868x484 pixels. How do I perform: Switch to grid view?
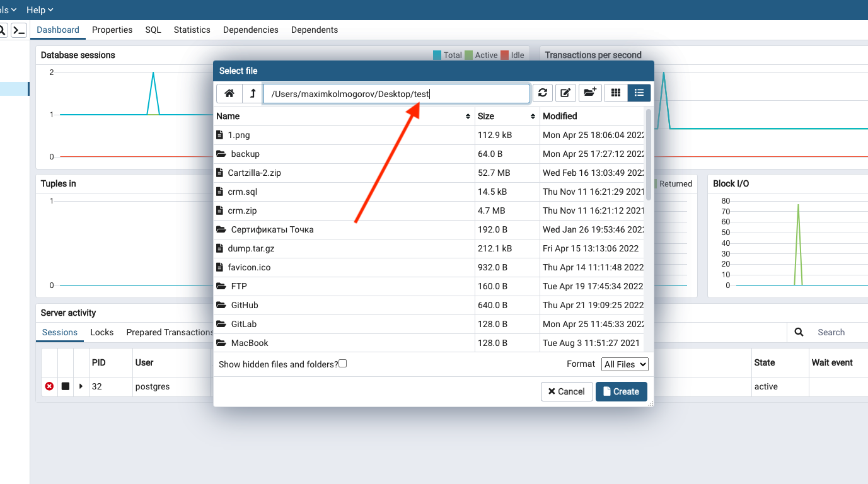click(616, 93)
